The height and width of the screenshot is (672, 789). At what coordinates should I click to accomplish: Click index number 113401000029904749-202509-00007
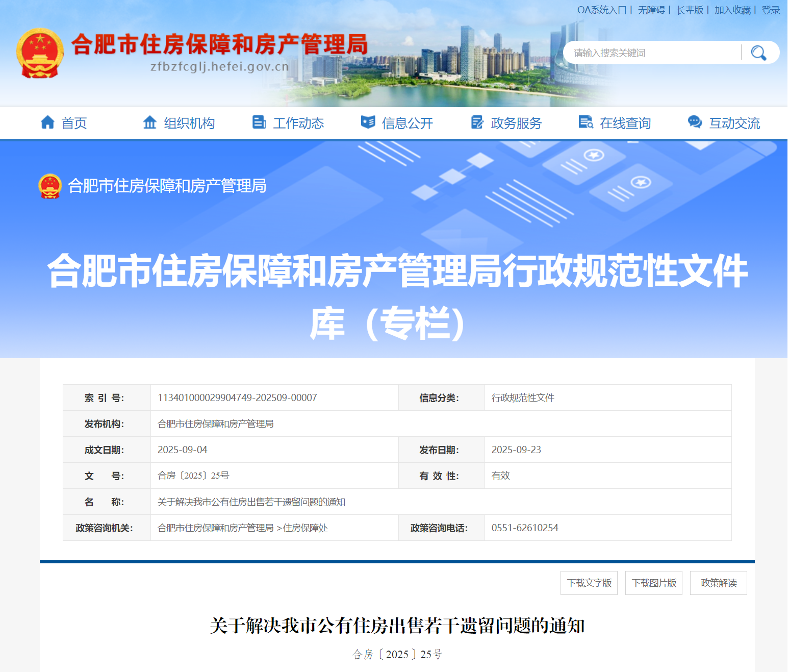point(237,397)
